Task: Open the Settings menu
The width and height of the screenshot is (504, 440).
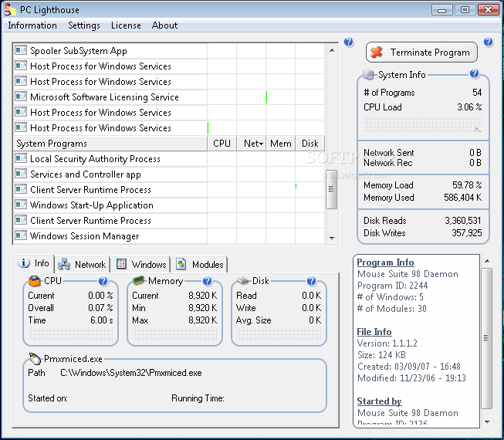Action: pyautogui.click(x=84, y=25)
